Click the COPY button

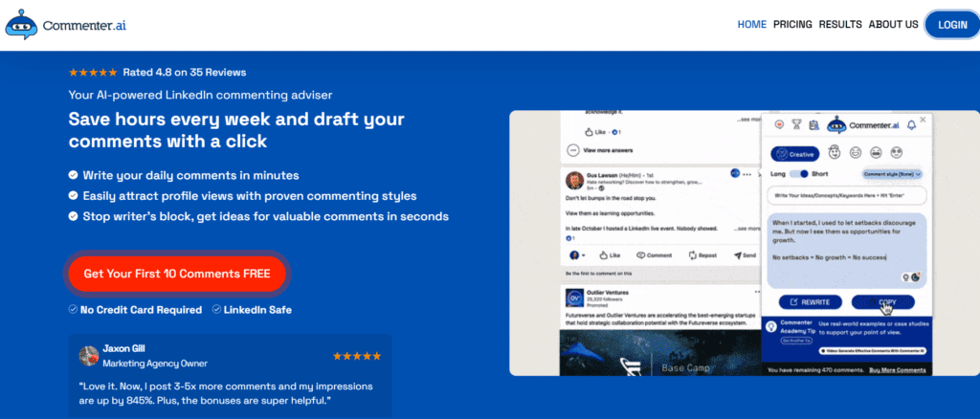883,302
